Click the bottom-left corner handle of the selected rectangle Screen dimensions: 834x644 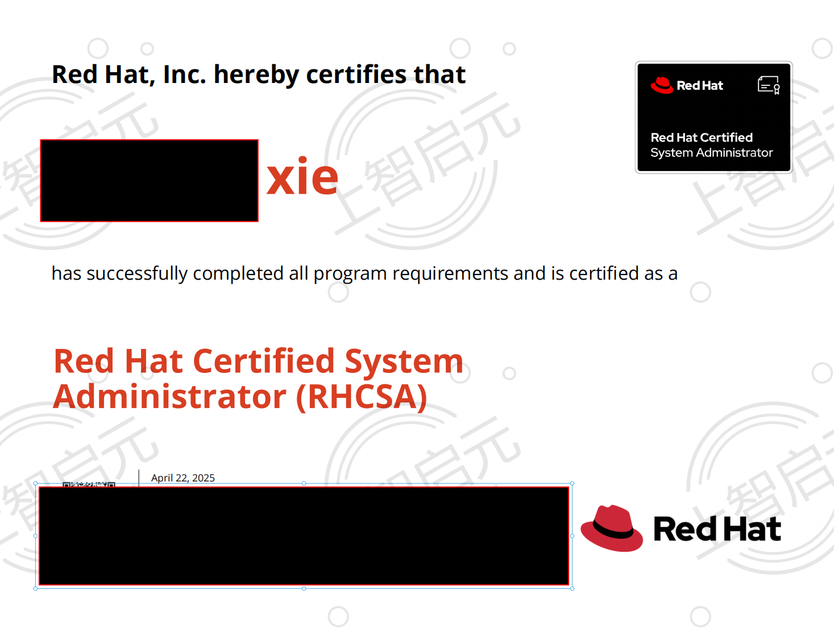click(36, 588)
